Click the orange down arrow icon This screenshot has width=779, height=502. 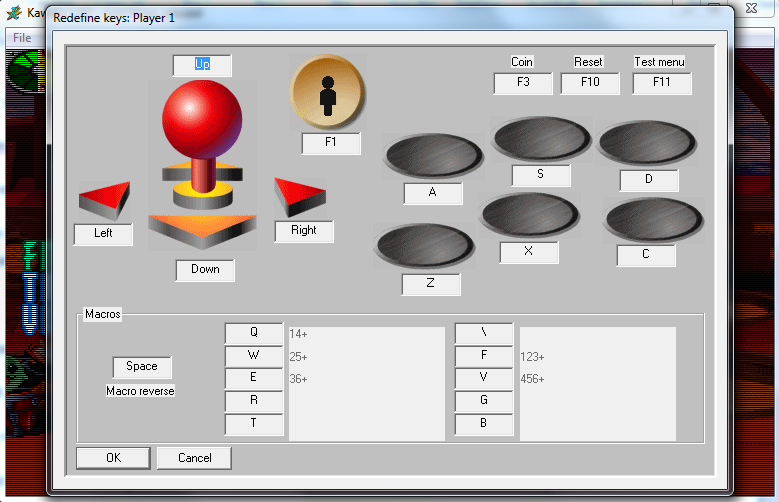[204, 230]
